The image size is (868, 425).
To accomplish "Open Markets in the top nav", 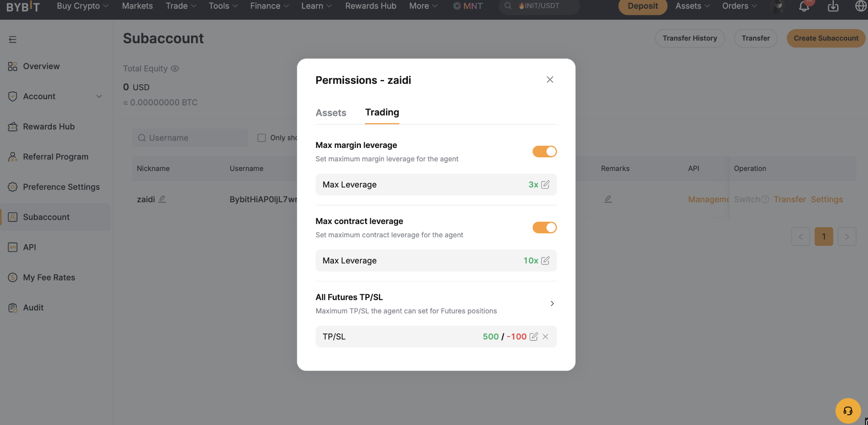I will (137, 6).
